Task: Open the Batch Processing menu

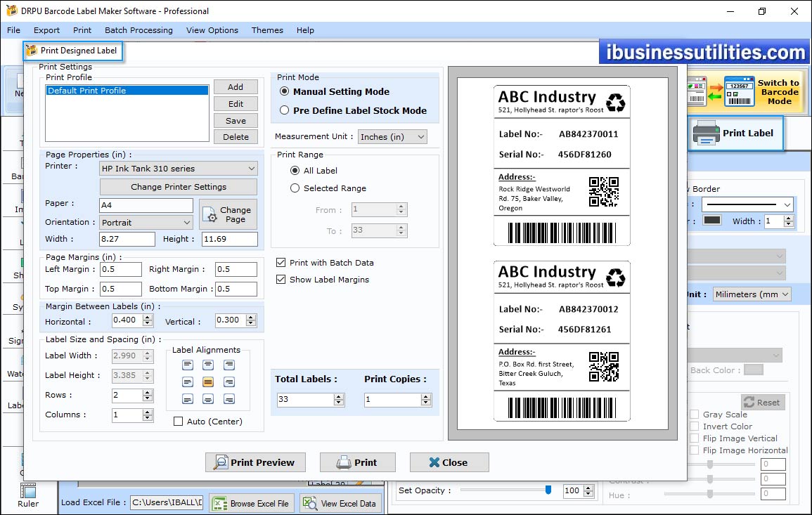Action: (x=138, y=30)
